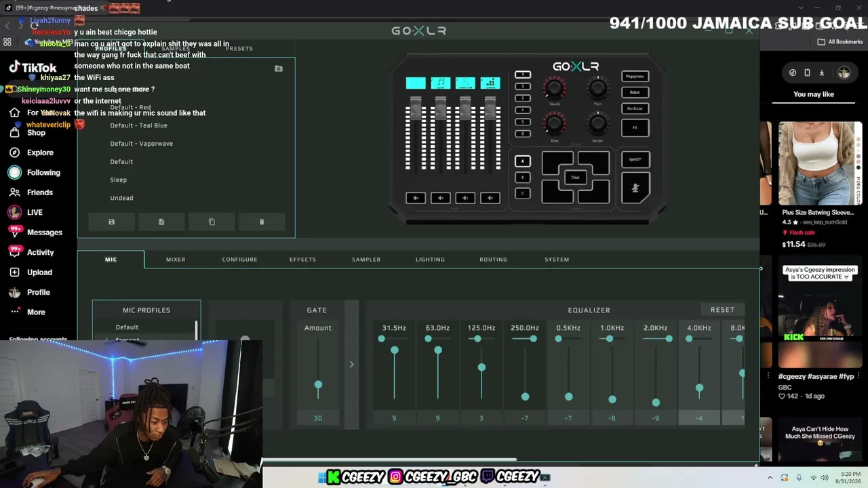Expand the gate panel arrow
The image size is (868, 488).
(x=351, y=365)
